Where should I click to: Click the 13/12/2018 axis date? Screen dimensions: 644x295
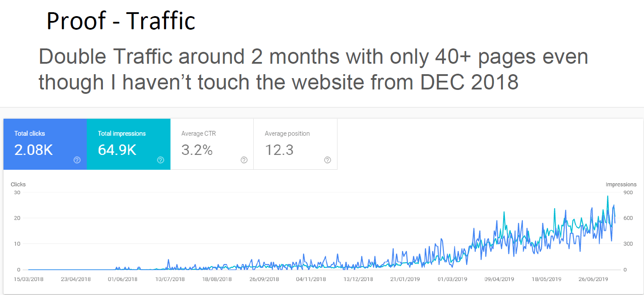[x=358, y=279]
